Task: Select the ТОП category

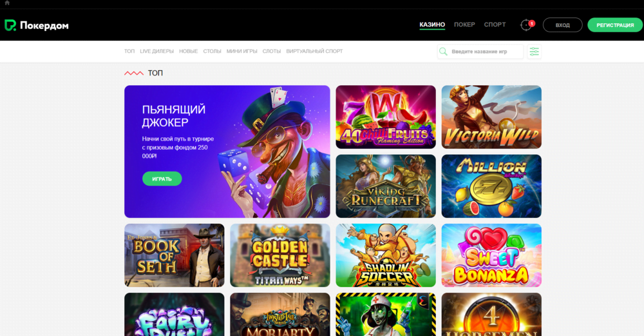Action: pyautogui.click(x=129, y=52)
